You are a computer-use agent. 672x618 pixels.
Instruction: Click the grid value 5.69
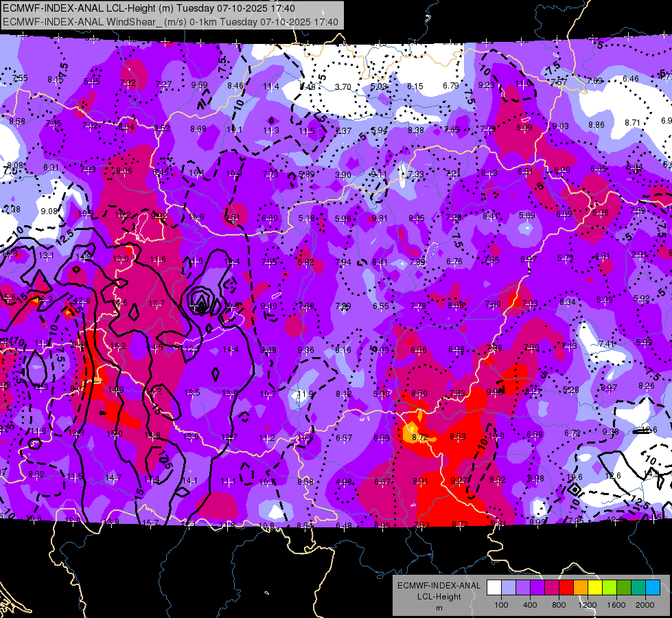pos(526,216)
